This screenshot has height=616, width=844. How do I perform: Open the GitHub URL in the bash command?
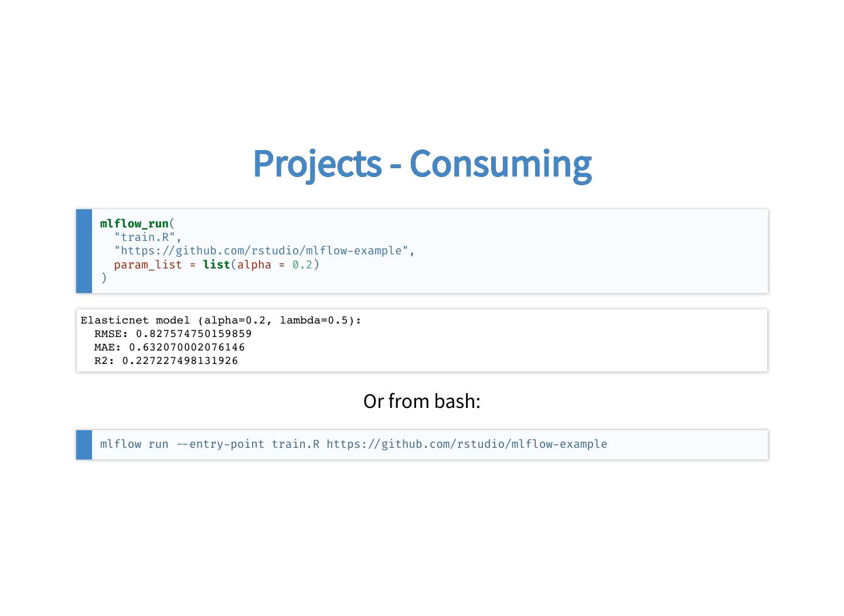pyautogui.click(x=467, y=444)
